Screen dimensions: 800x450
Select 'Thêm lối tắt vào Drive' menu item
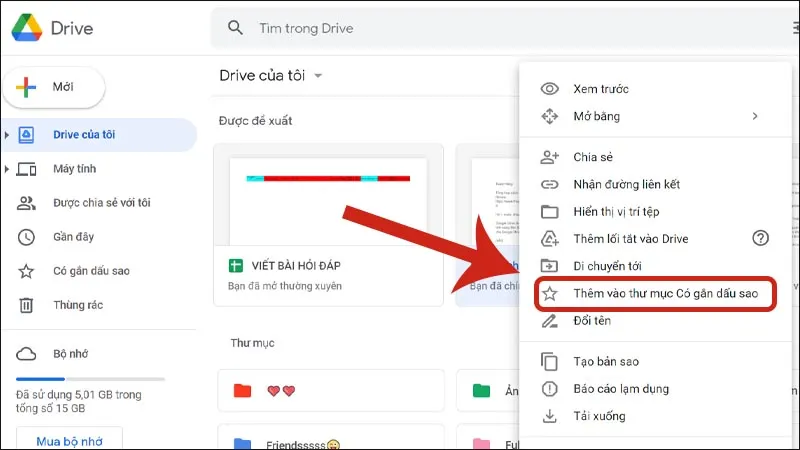(631, 239)
